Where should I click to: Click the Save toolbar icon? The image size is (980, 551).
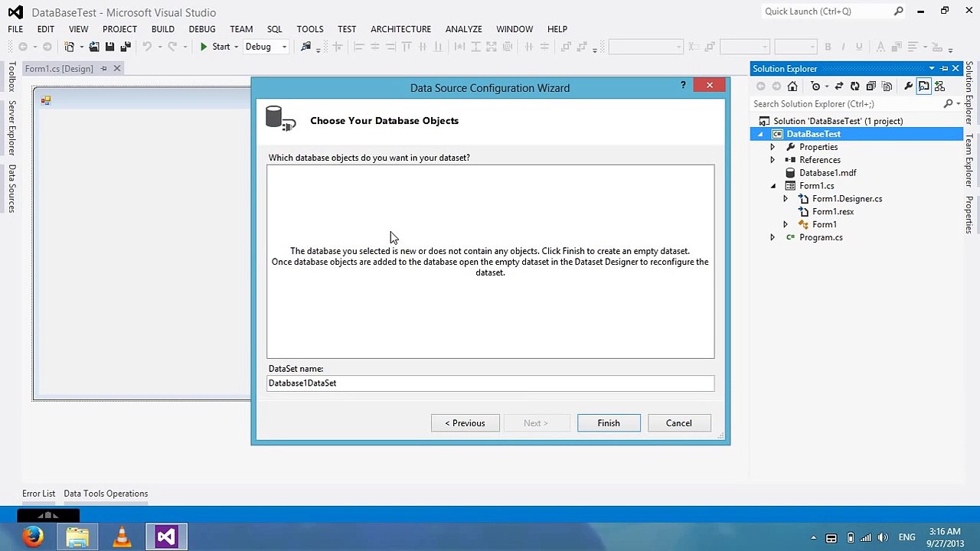point(109,47)
